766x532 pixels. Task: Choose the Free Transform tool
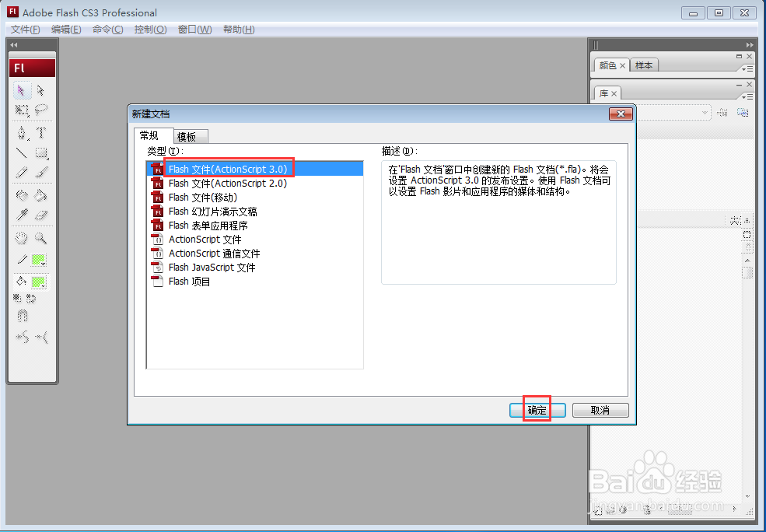pos(22,110)
